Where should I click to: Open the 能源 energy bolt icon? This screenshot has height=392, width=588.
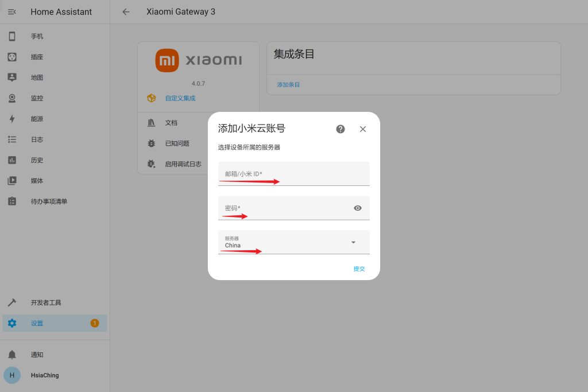pyautogui.click(x=12, y=119)
